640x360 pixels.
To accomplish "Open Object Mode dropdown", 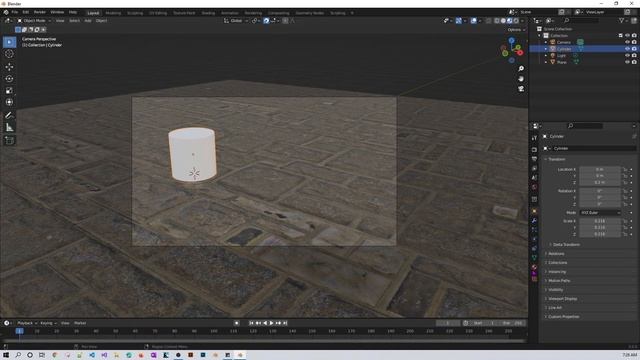I will (x=34, y=21).
